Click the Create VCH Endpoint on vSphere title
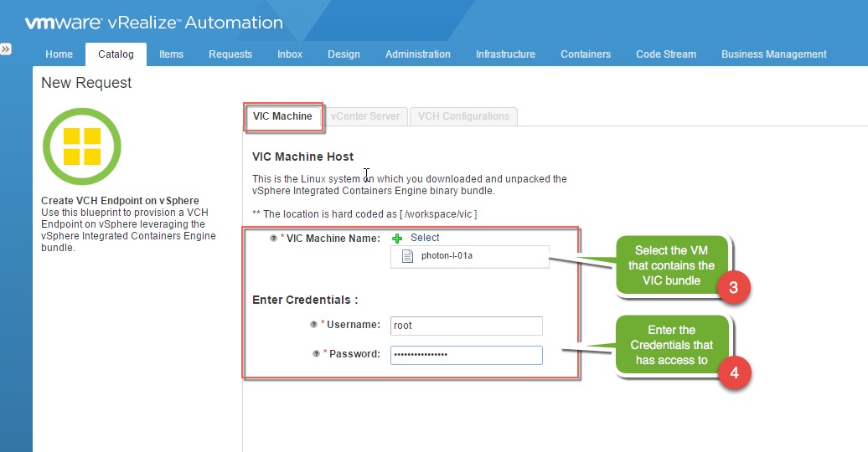868x452 pixels. coord(120,201)
